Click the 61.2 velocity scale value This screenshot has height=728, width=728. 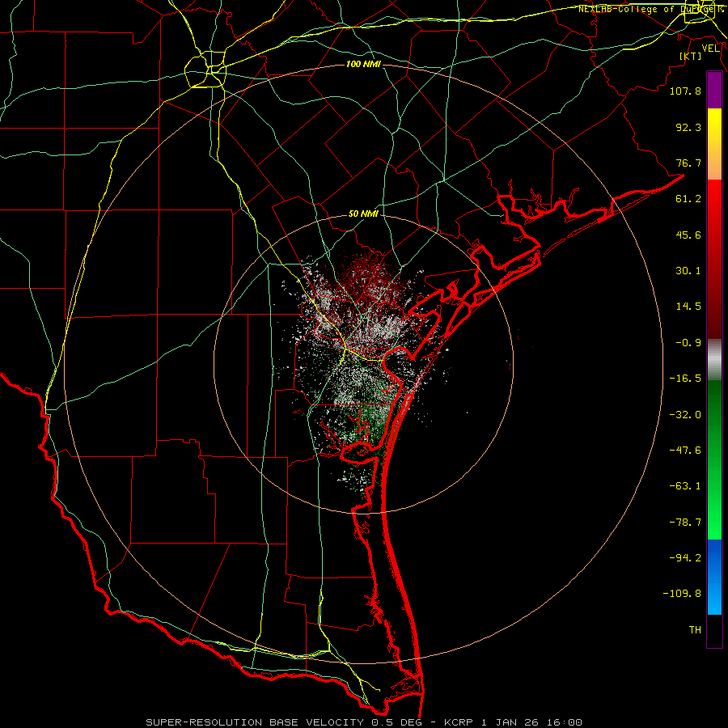tap(688, 199)
